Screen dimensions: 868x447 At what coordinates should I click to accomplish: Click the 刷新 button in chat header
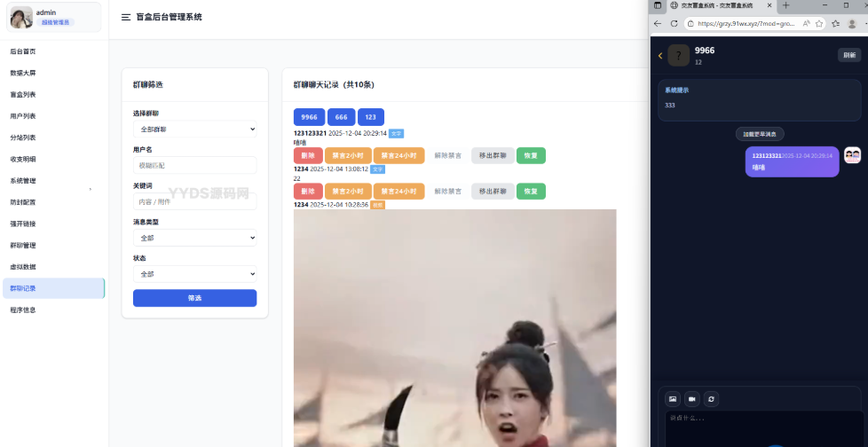(x=848, y=55)
